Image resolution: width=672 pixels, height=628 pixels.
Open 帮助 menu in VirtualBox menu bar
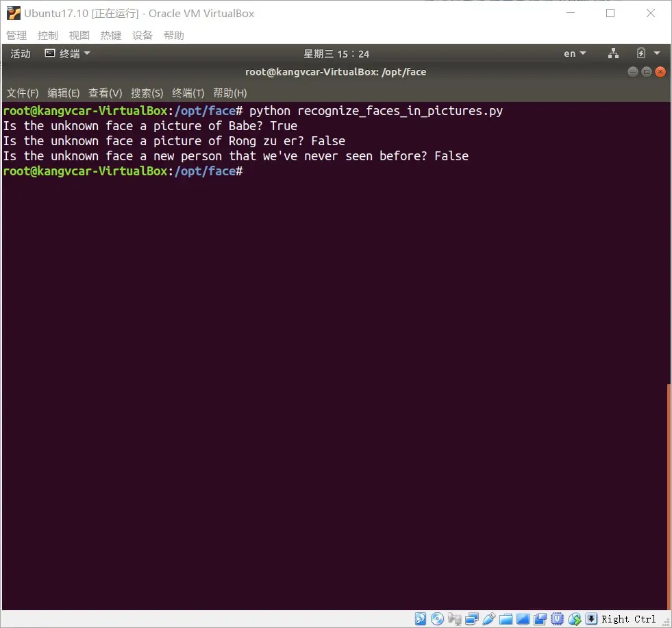(174, 35)
